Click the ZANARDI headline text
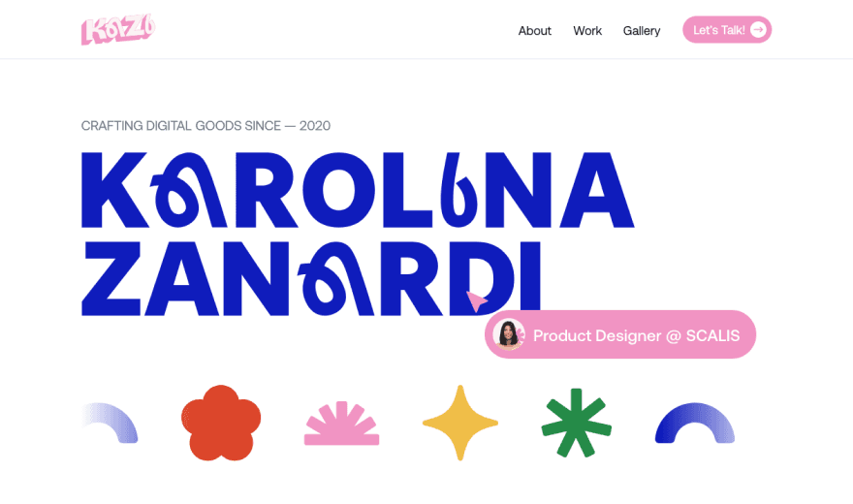The height and width of the screenshot is (504, 853). [311, 279]
